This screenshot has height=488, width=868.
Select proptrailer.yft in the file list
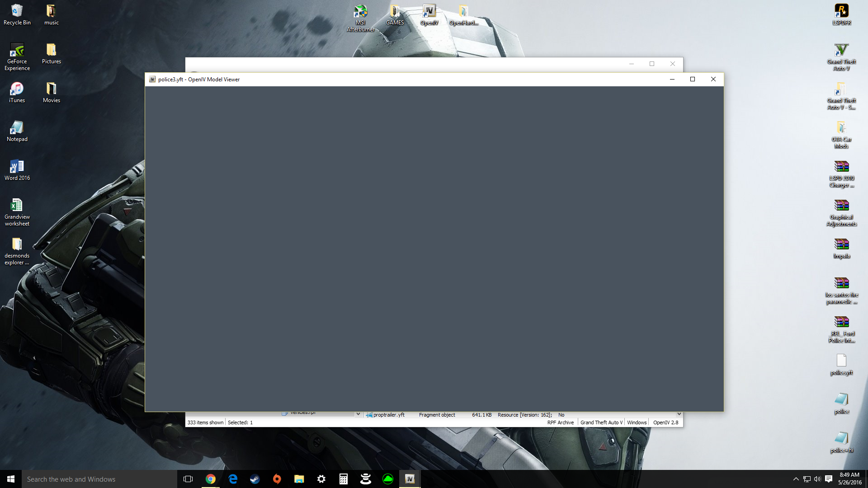coord(388,415)
